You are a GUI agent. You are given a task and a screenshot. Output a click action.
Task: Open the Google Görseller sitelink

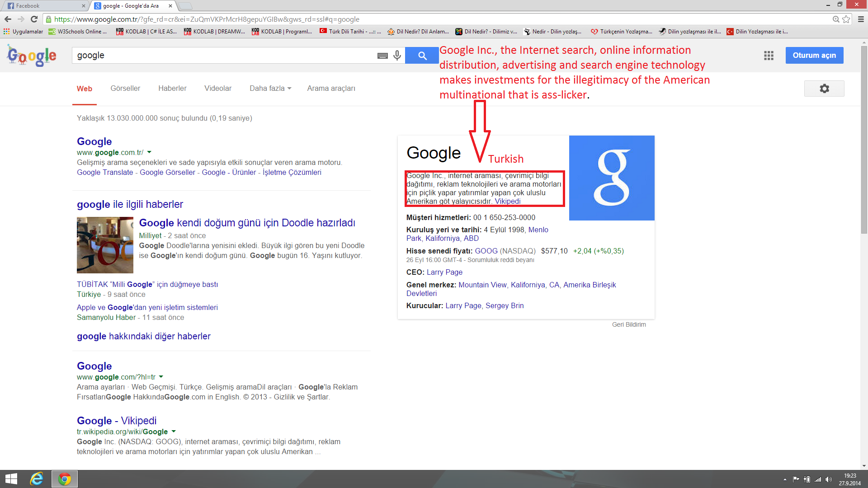pyautogui.click(x=167, y=172)
